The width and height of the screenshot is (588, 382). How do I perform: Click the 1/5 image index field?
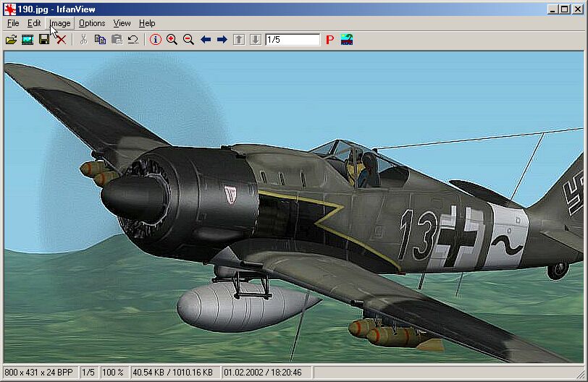point(293,39)
